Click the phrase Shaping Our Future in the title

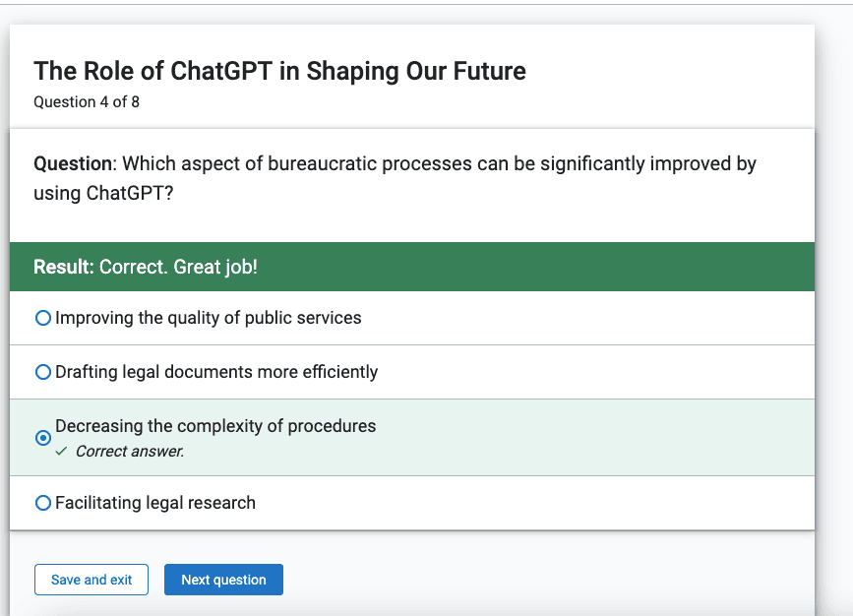(416, 71)
